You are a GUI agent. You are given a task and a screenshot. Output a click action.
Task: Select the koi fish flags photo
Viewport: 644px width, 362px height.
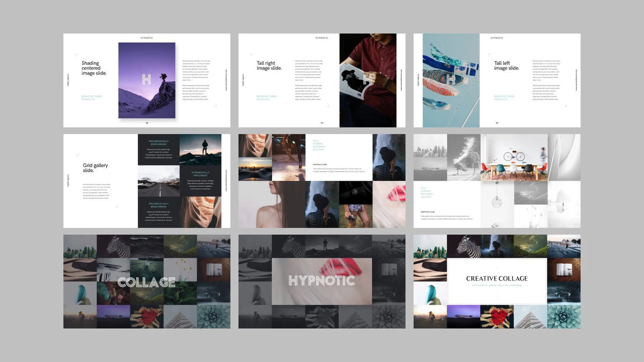point(451,80)
